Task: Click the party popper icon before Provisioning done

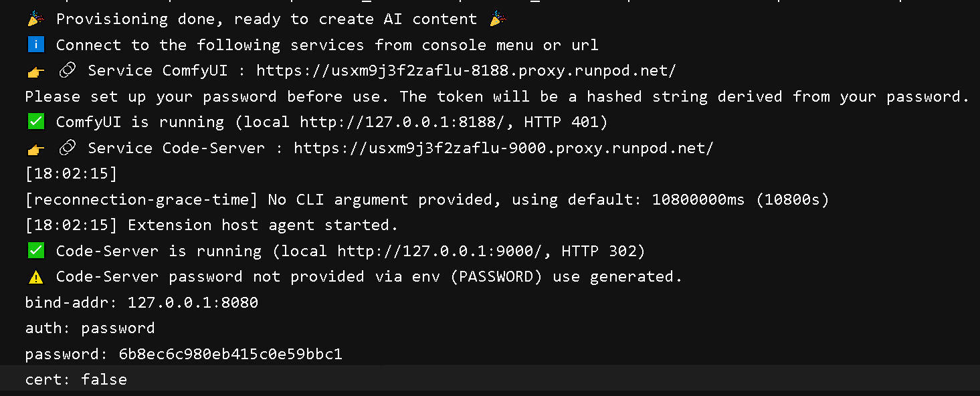Action: (x=36, y=19)
